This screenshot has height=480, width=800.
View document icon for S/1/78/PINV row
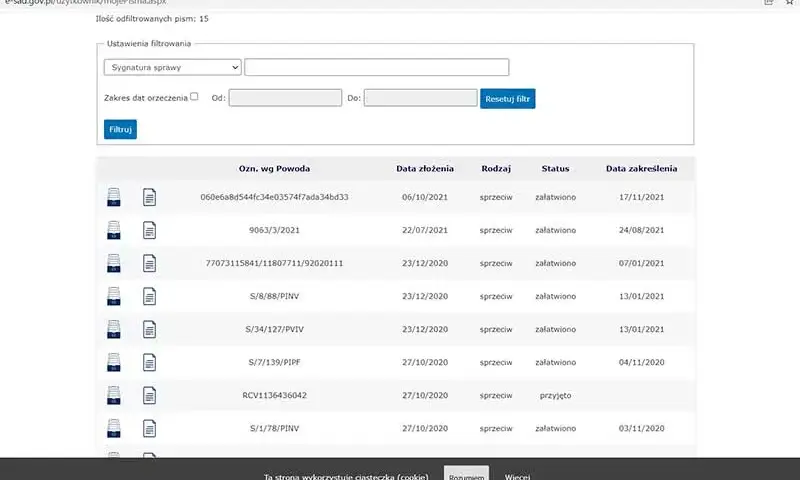(x=149, y=428)
